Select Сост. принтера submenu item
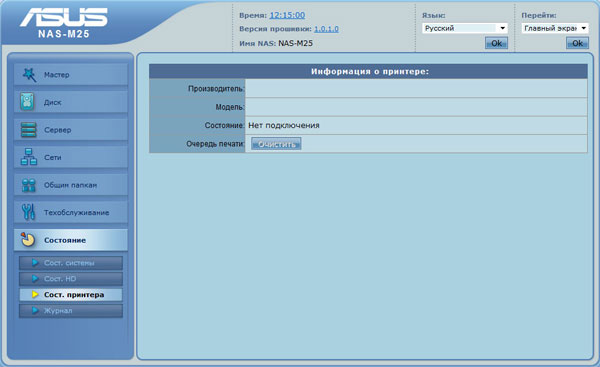Image resolution: width=600 pixels, height=367 pixels. pos(71,295)
